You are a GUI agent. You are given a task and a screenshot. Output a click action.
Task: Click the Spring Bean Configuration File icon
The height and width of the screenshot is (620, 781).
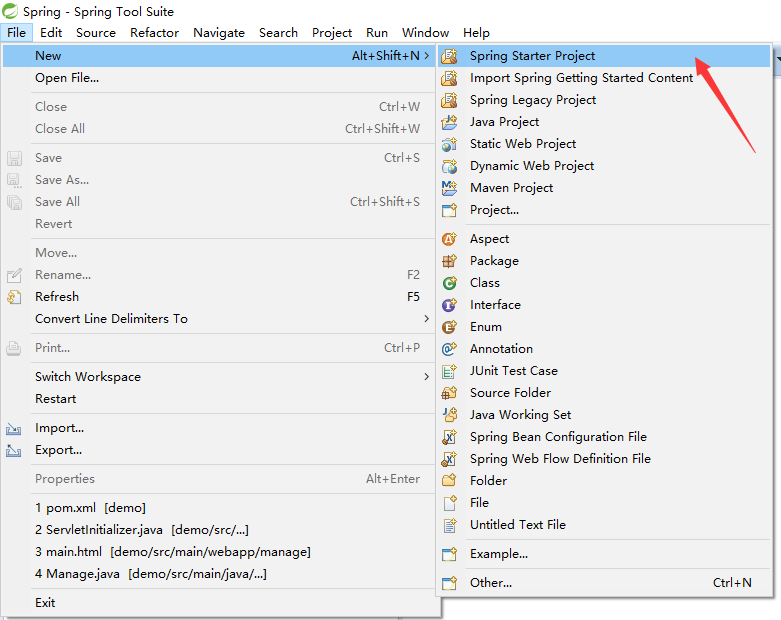click(x=449, y=437)
